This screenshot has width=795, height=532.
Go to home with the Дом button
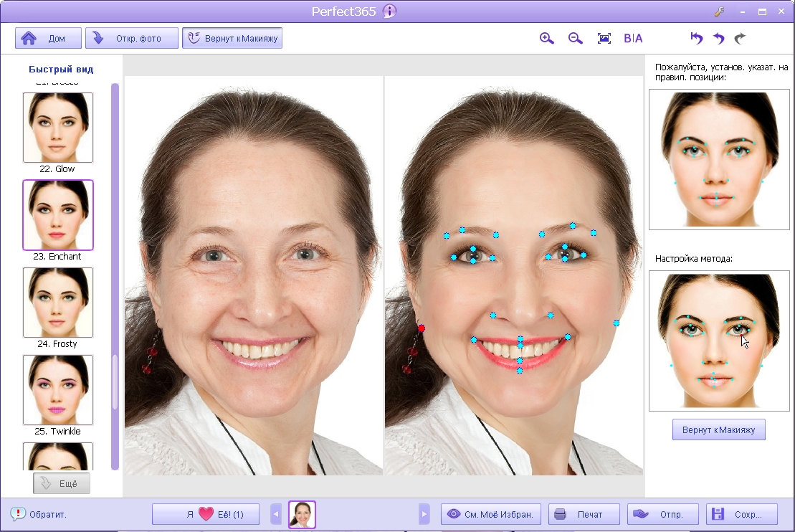tap(48, 38)
